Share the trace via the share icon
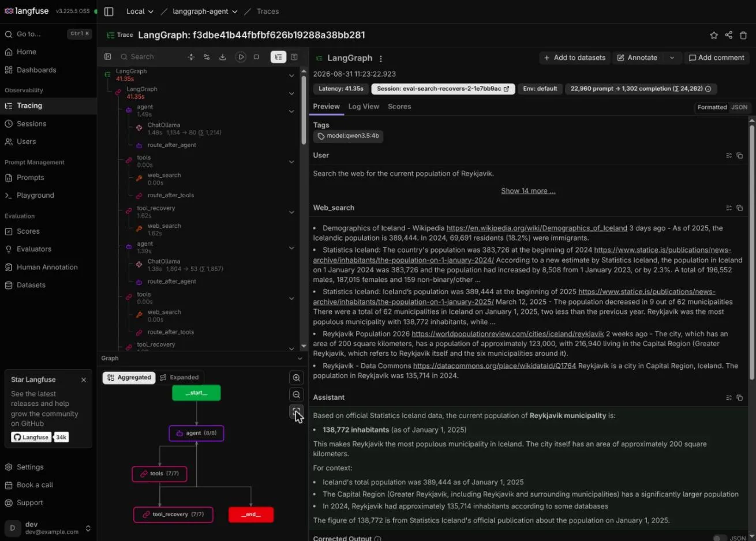 point(729,35)
